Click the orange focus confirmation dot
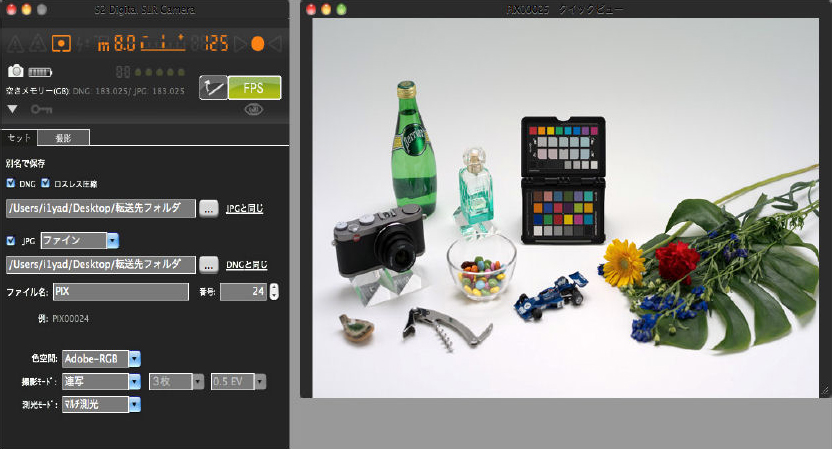This screenshot has width=832, height=449. [257, 43]
